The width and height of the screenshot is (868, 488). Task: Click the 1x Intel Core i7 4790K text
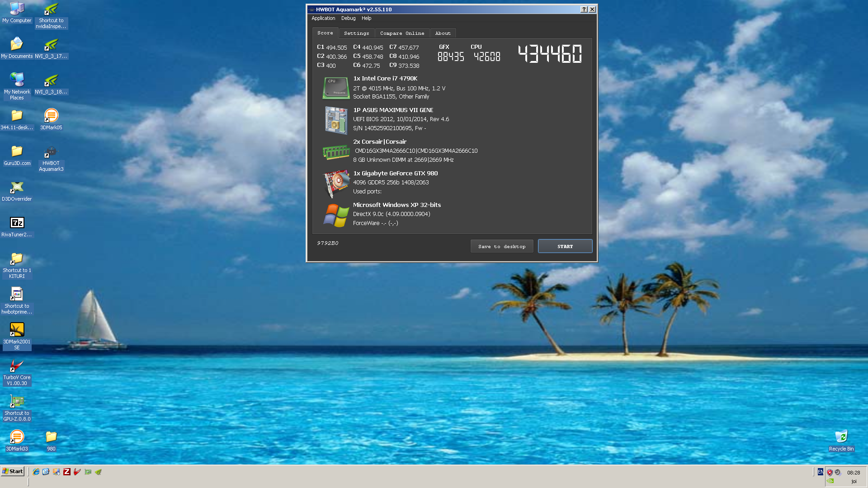pyautogui.click(x=385, y=79)
